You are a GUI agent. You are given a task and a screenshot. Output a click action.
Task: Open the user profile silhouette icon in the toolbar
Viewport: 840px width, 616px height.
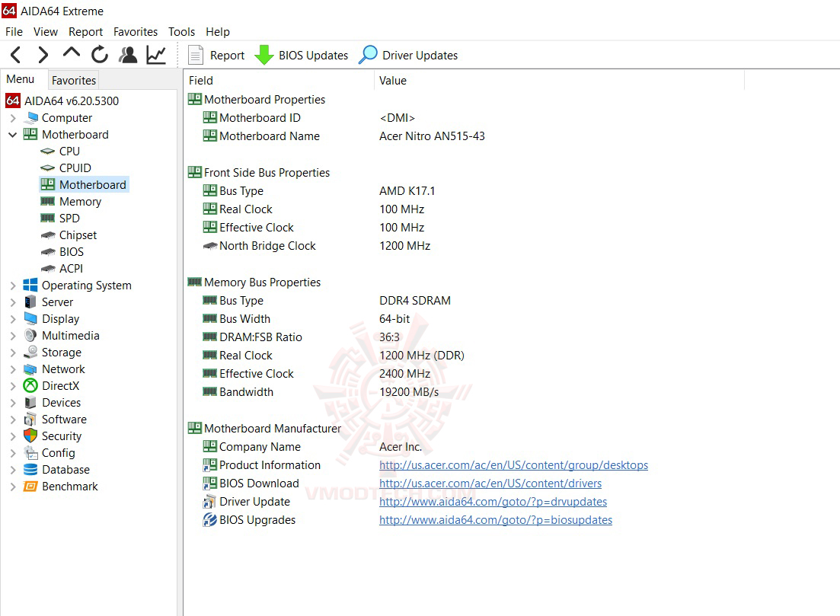coord(128,55)
